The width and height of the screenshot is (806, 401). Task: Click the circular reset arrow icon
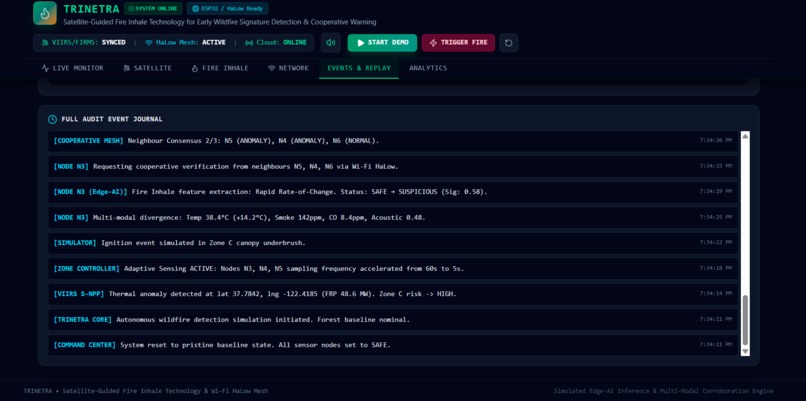click(x=508, y=43)
